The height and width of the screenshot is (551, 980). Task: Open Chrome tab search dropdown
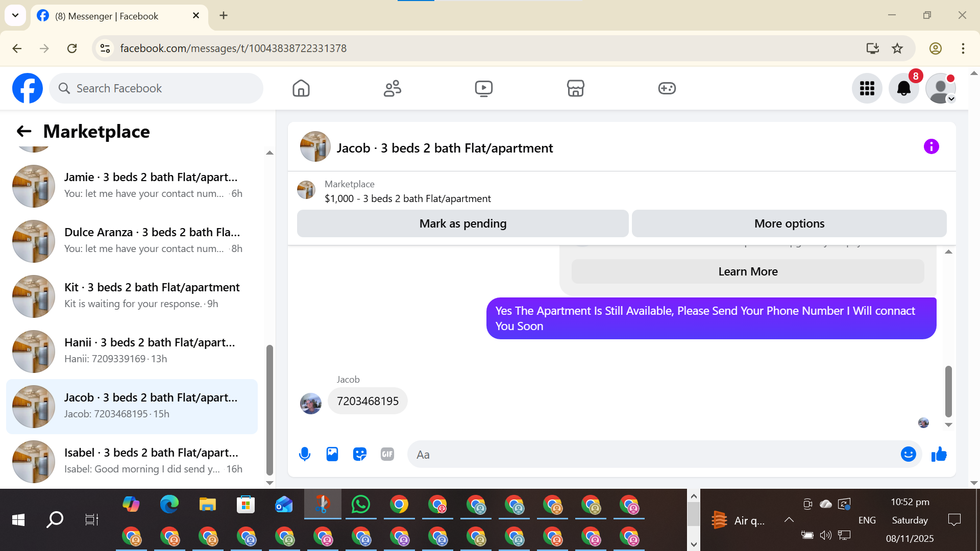(x=15, y=15)
